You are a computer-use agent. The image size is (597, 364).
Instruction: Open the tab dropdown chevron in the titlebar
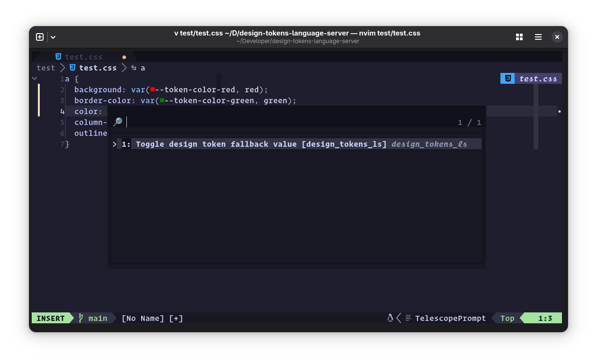click(53, 36)
